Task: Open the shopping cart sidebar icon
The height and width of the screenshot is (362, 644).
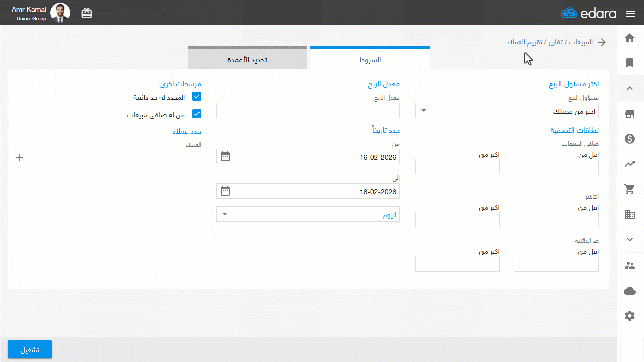Action: point(630,189)
